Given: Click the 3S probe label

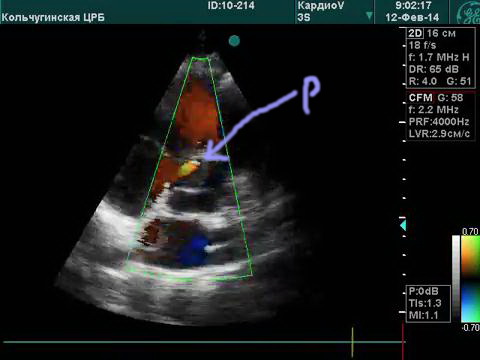Looking at the screenshot, I should [x=304, y=17].
